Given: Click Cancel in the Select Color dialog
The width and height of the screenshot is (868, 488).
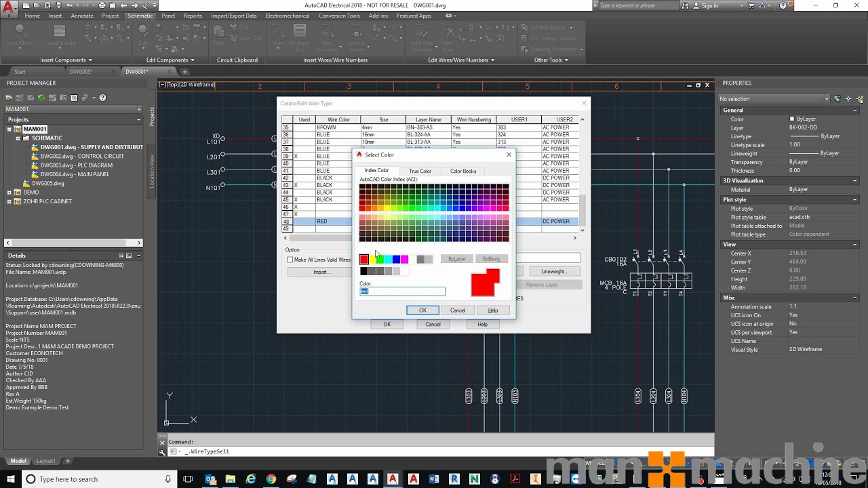Looking at the screenshot, I should point(458,310).
